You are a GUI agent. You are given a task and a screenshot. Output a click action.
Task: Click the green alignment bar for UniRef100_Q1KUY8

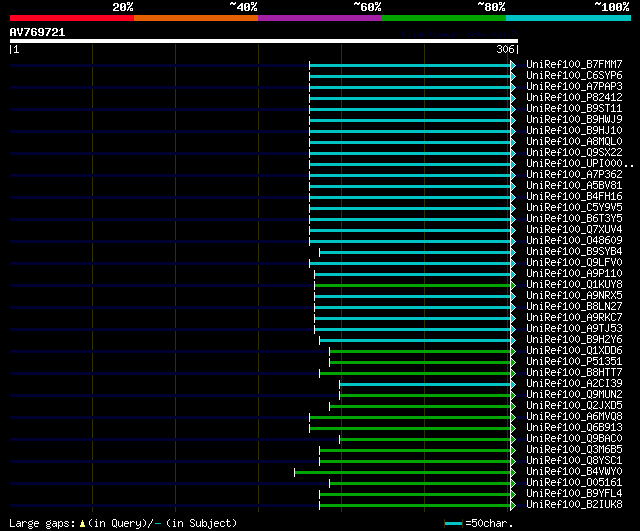point(412,285)
